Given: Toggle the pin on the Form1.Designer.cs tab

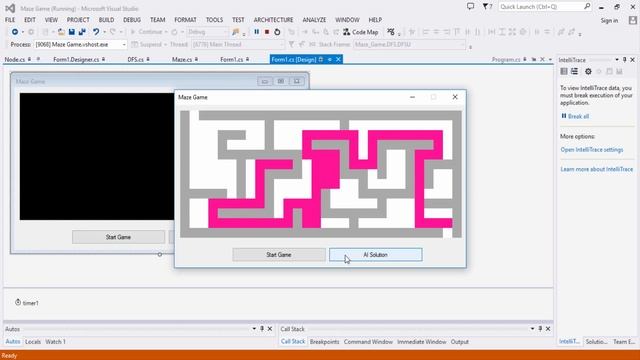Looking at the screenshot, I should (x=104, y=60).
